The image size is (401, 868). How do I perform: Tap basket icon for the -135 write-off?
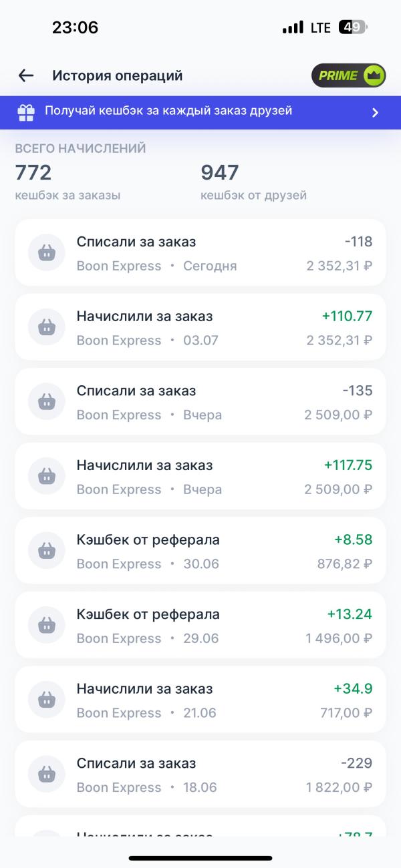click(x=47, y=402)
